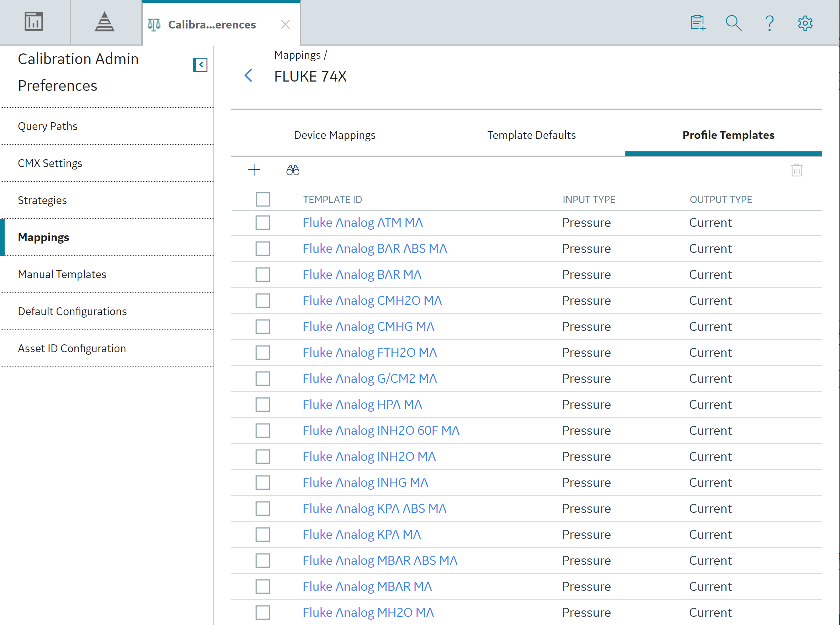Check the Fluke Analog FTH2O MA row
The height and width of the screenshot is (625, 840).
tap(262, 353)
